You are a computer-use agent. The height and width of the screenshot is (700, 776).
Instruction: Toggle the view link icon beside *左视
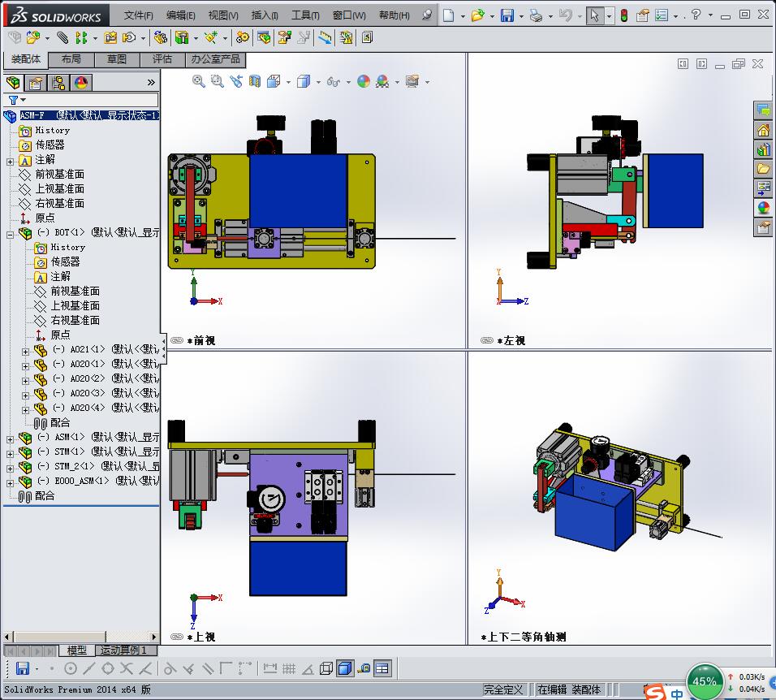click(486, 340)
